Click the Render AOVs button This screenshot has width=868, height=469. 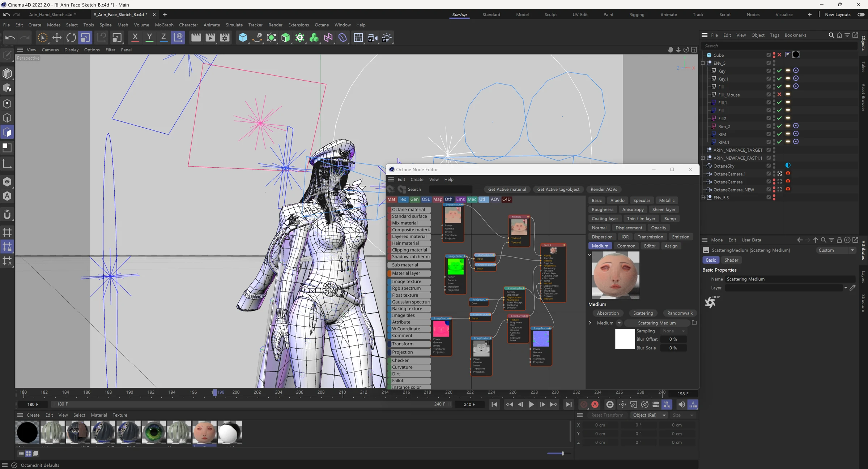tap(604, 189)
